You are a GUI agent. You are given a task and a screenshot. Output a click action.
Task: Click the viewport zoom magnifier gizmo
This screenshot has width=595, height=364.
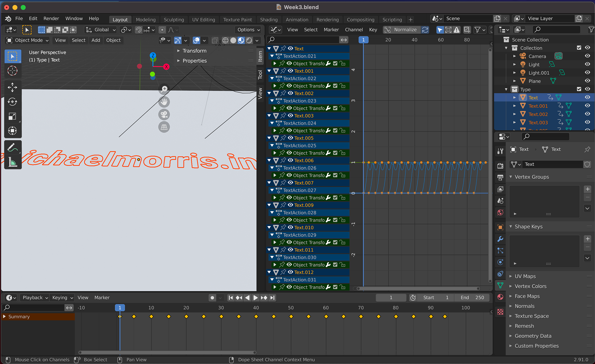click(164, 89)
